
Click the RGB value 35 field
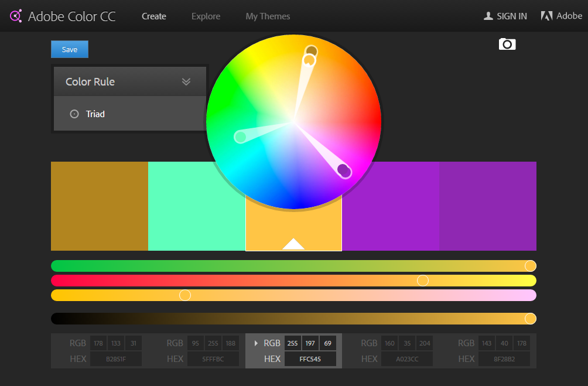(407, 343)
